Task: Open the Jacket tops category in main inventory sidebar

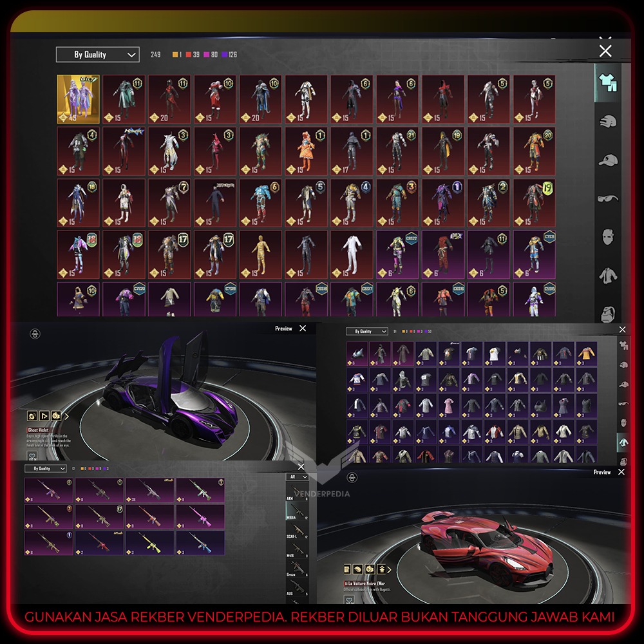Action: coord(608,276)
